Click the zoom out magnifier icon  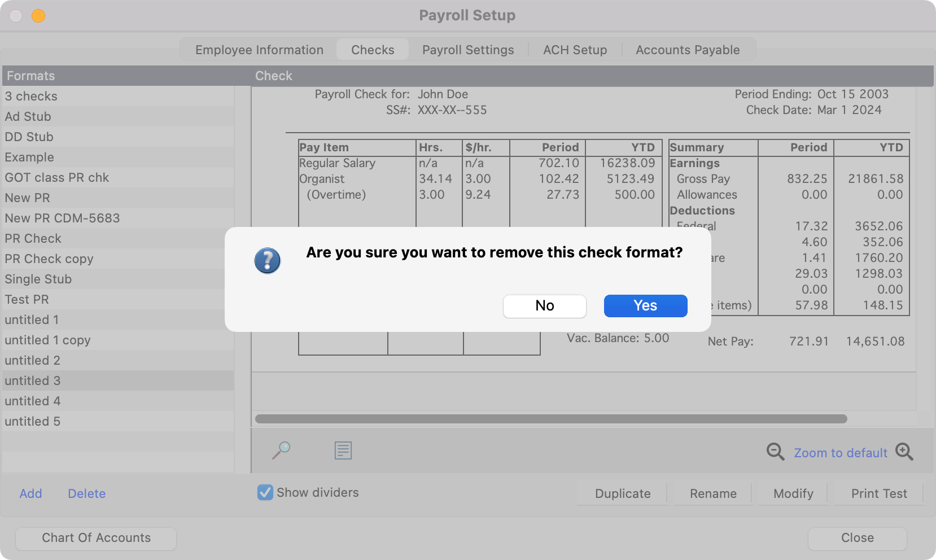[775, 452]
